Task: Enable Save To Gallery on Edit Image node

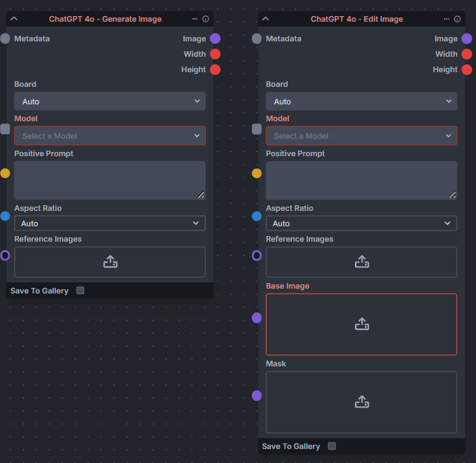Action: pyautogui.click(x=332, y=446)
